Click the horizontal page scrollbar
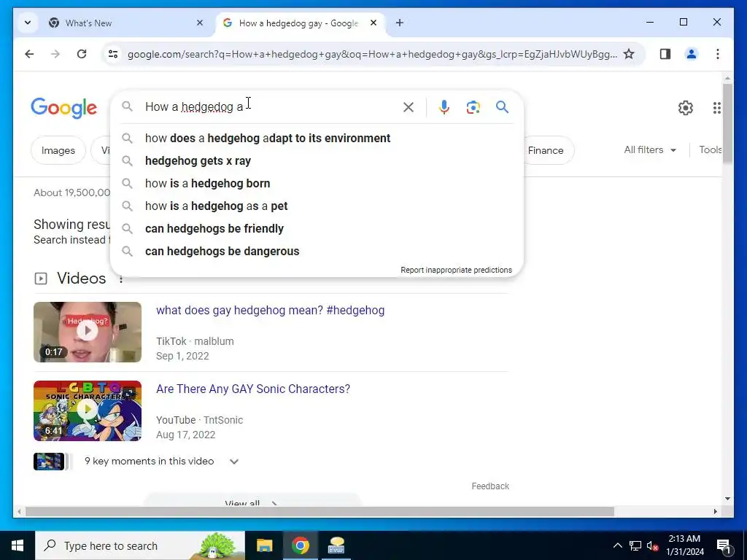 (x=320, y=511)
